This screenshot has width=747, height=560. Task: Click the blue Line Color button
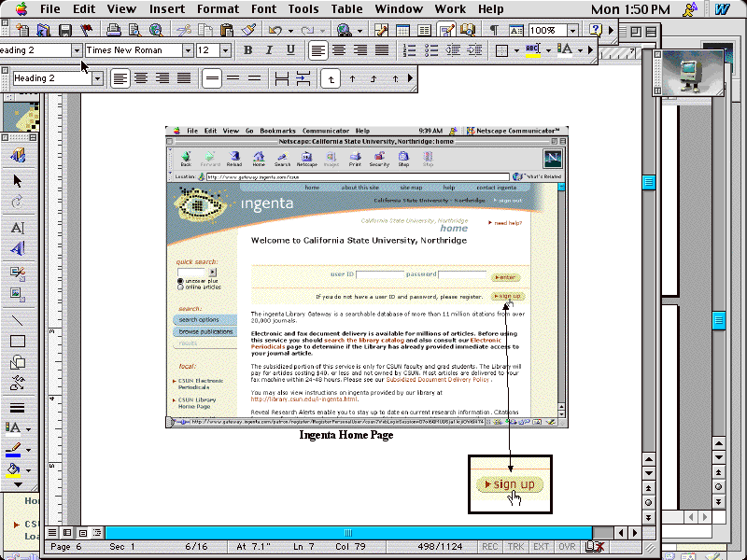pos(13,450)
